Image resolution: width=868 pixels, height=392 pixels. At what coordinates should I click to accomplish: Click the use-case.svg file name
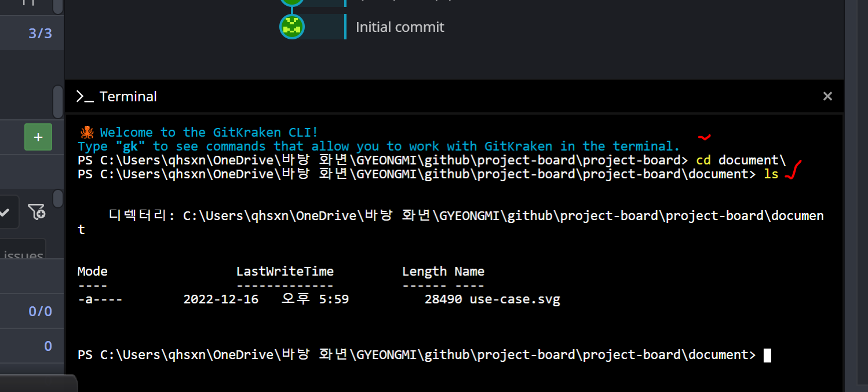pos(515,299)
